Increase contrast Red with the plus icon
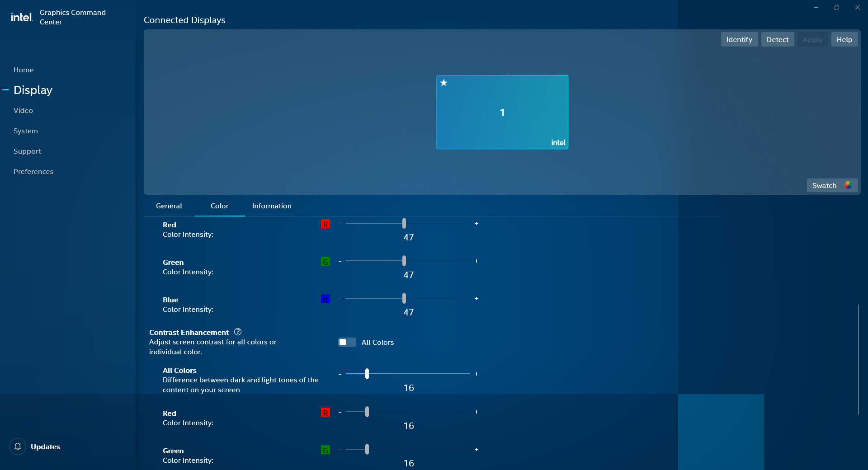The height and width of the screenshot is (470, 868). click(476, 412)
